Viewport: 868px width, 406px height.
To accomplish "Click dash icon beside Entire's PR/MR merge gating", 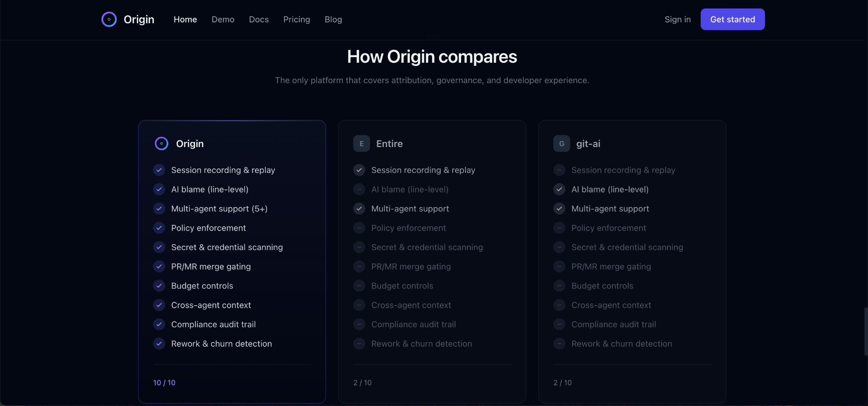I will [x=359, y=267].
